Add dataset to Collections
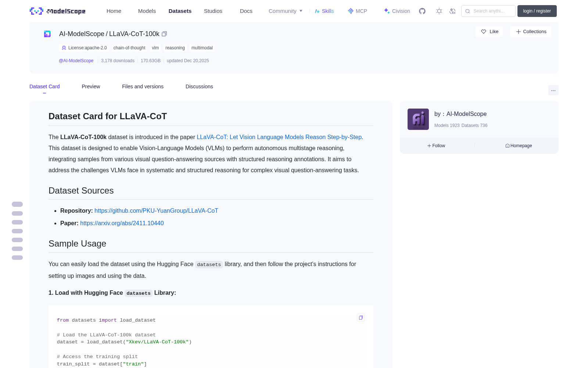 coord(531,32)
